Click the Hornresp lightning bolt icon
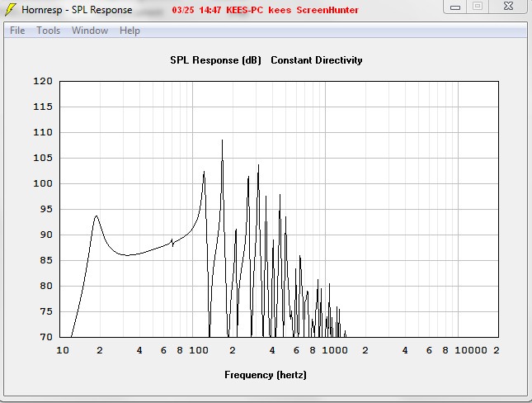Screen dimensions: 532x403 [x=11, y=10]
